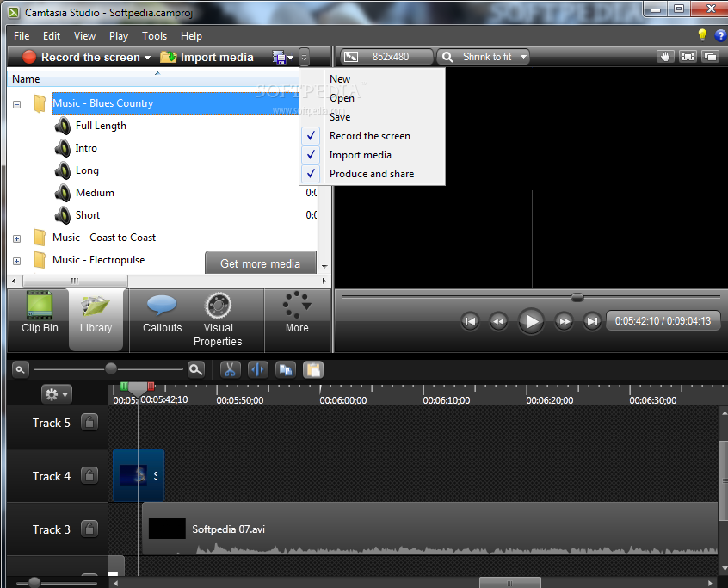Toggle the Track 3 lock
This screenshot has width=728, height=588.
tap(89, 529)
